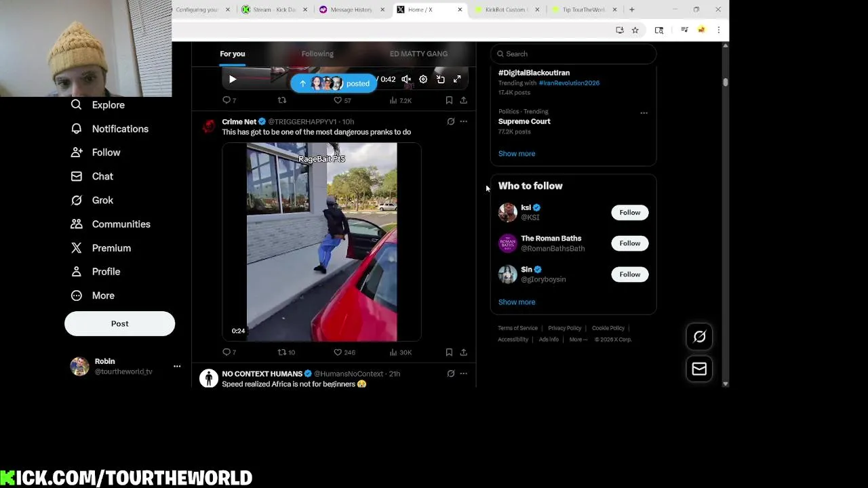The width and height of the screenshot is (868, 488).
Task: Open options for Supreme Court trend
Action: (x=644, y=113)
